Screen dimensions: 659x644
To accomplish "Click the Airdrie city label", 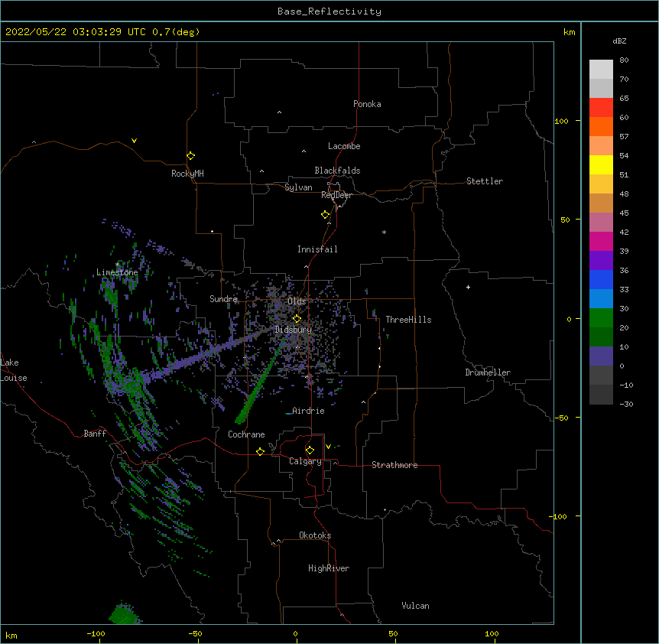I will (308, 411).
